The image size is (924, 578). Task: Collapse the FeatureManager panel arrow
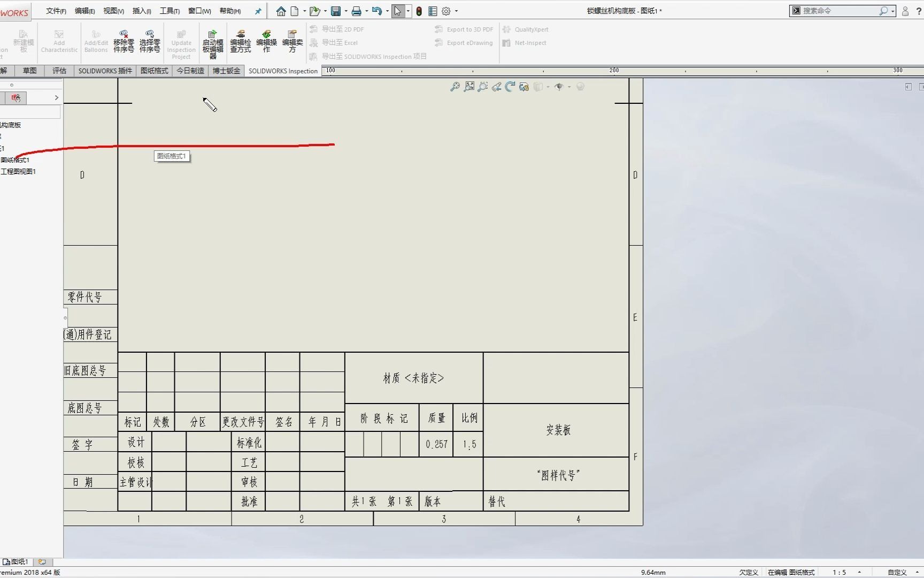click(x=56, y=97)
